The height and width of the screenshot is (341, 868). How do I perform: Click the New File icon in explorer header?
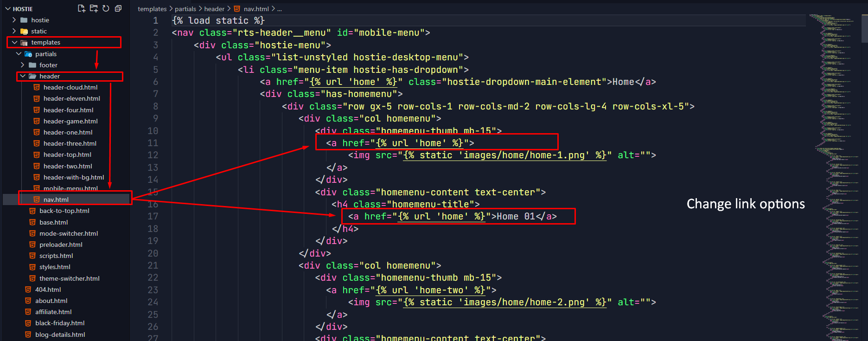pos(82,8)
